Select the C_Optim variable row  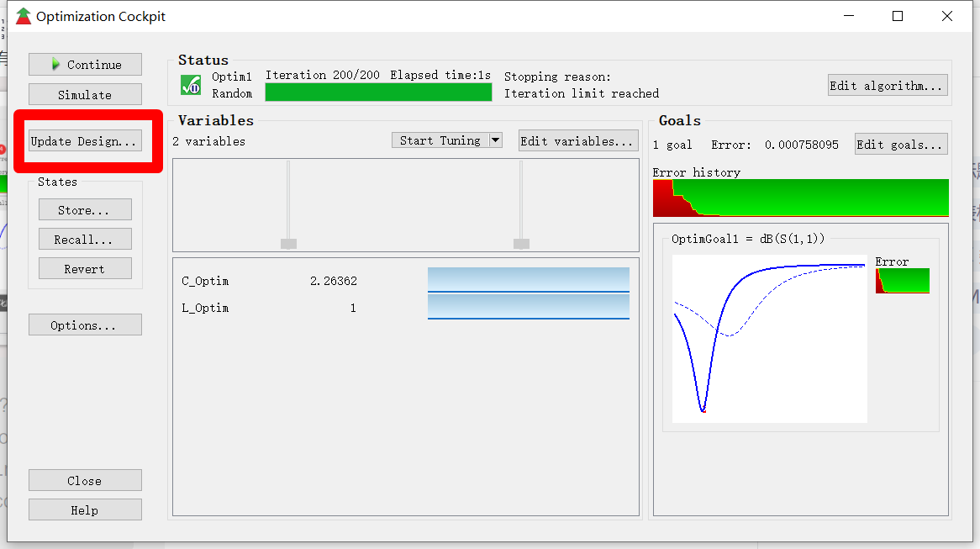(x=406, y=281)
